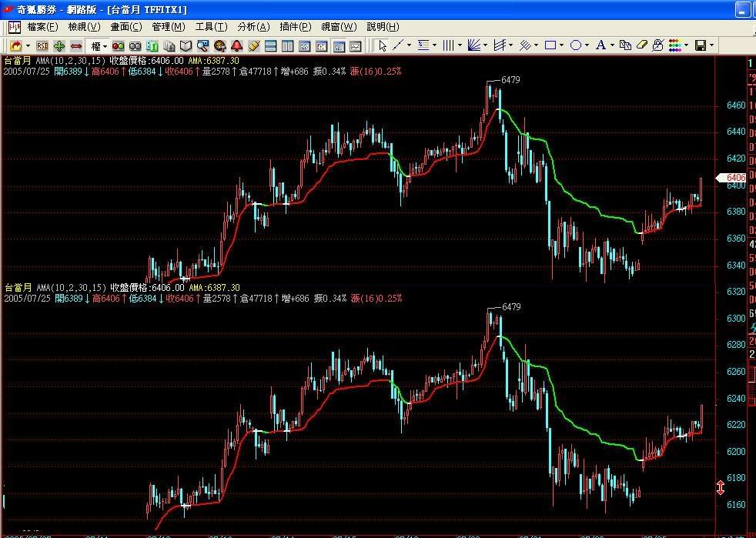Select the rectangle drawing tool
The width and height of the screenshot is (756, 538).
550,45
